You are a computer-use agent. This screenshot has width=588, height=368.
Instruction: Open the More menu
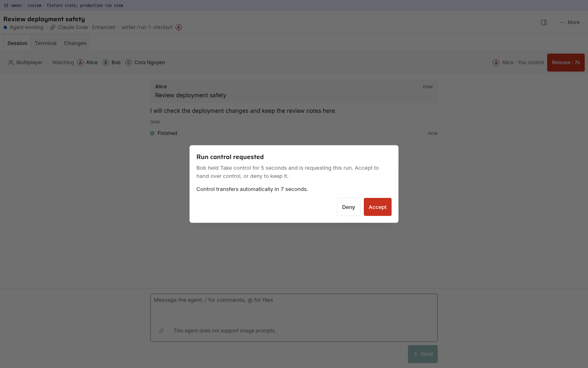pyautogui.click(x=570, y=22)
